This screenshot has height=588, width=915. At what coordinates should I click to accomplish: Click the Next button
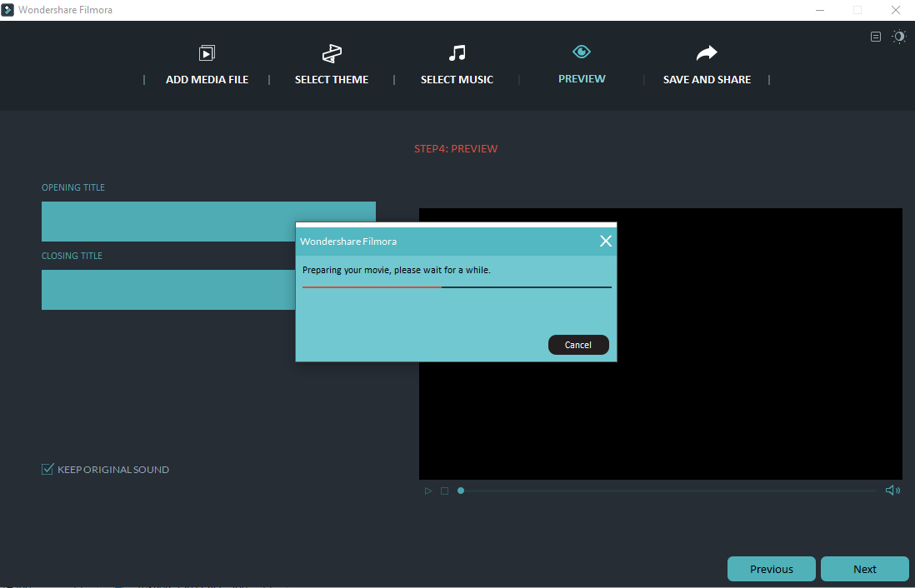pos(865,569)
